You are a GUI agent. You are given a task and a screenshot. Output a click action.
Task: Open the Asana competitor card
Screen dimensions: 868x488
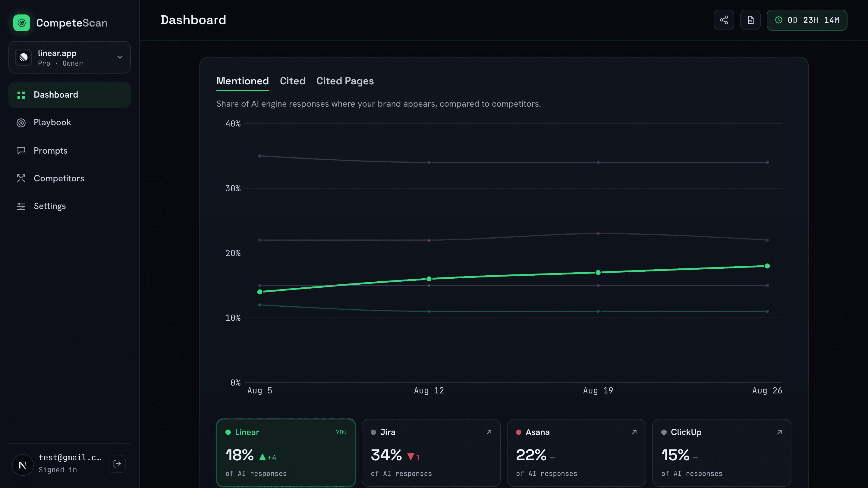tap(576, 453)
